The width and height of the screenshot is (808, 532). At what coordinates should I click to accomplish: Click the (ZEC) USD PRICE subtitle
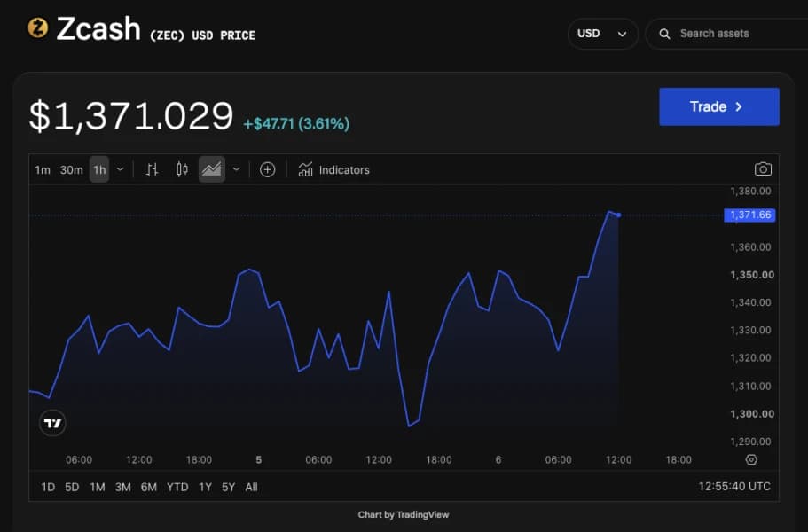(x=202, y=35)
